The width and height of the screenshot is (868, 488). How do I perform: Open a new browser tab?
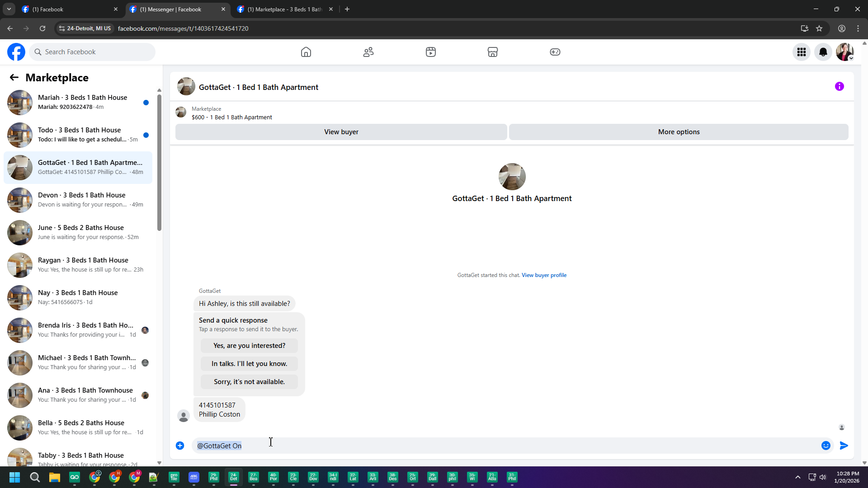347,9
